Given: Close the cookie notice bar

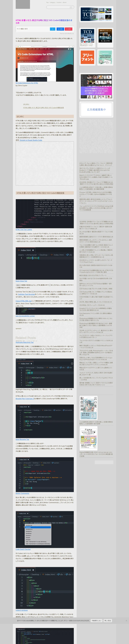Looking at the screenshot, I should click(126, 620).
